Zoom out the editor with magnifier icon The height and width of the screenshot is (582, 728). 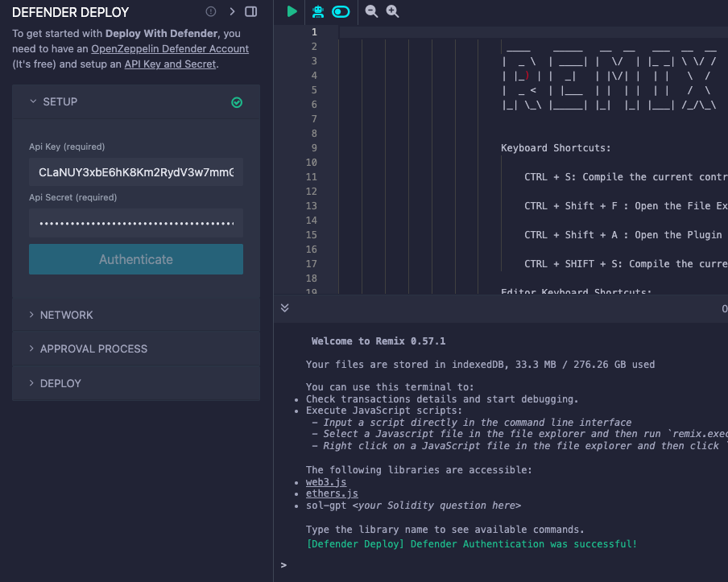(x=370, y=11)
